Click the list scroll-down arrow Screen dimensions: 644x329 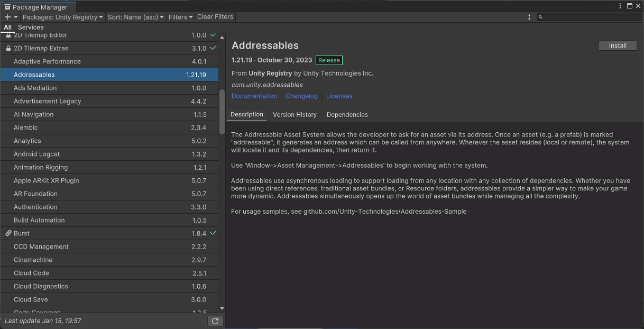tap(222, 308)
